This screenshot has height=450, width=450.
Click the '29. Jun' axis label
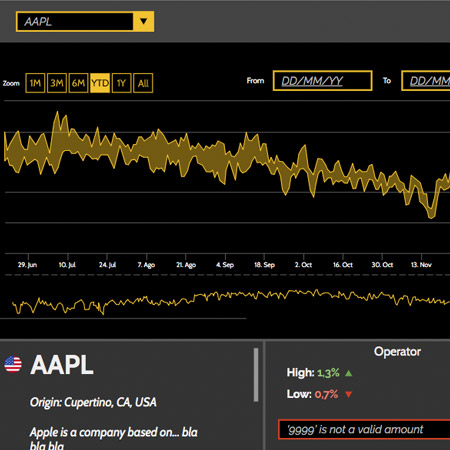27,265
